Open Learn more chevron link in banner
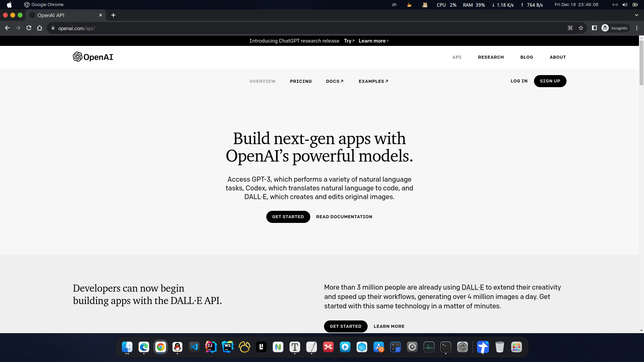The image size is (644, 362). (373, 41)
